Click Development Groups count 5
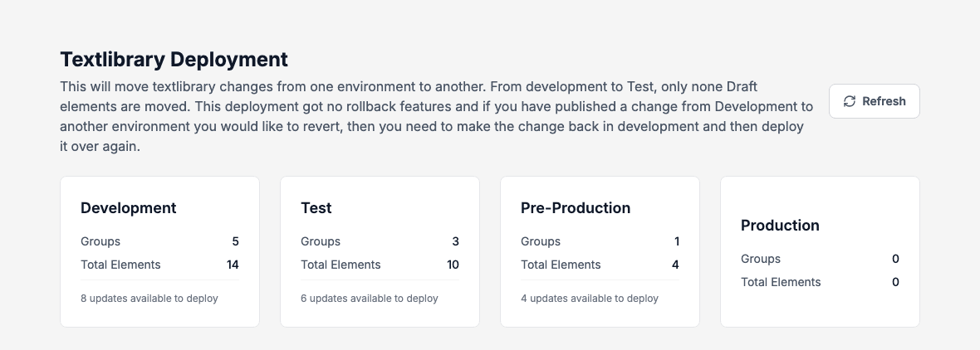 tap(235, 241)
